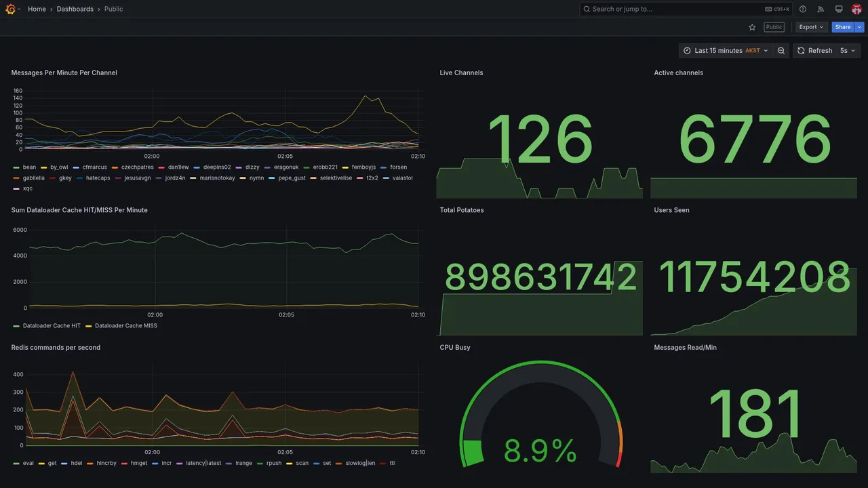Click the Active channels panel title
This screenshot has width=868, height=488.
[x=679, y=73]
